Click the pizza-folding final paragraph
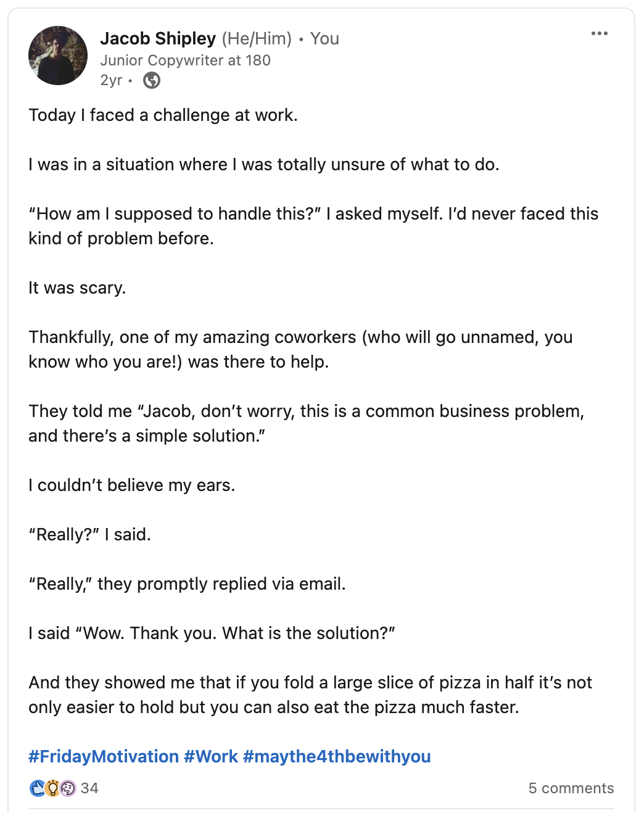This screenshot has width=644, height=813. (x=310, y=695)
